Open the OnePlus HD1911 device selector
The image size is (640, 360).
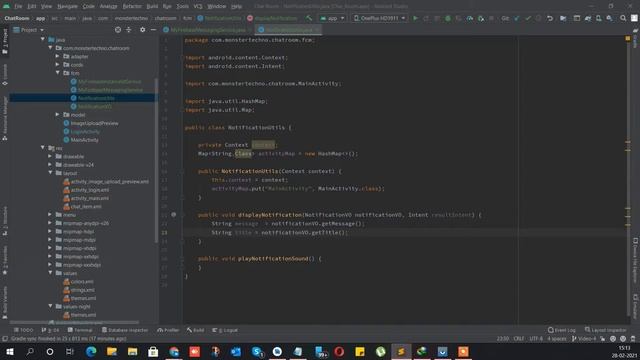pyautogui.click(x=380, y=18)
